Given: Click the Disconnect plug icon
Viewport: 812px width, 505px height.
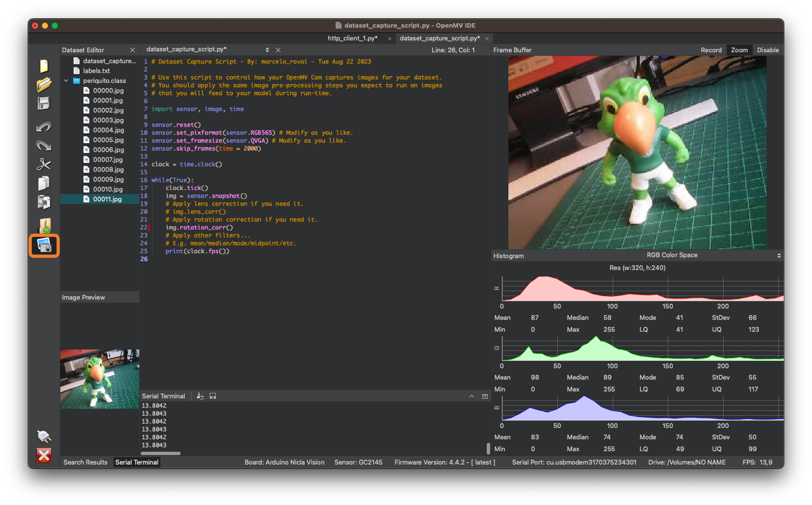Looking at the screenshot, I should click(44, 436).
